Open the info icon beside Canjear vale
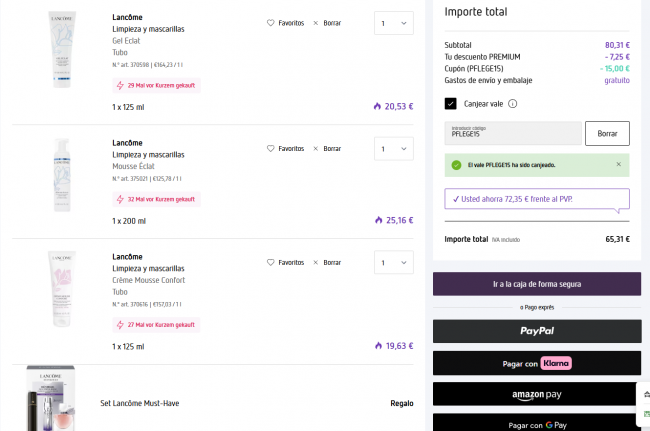The height and width of the screenshot is (431, 650). coord(512,103)
